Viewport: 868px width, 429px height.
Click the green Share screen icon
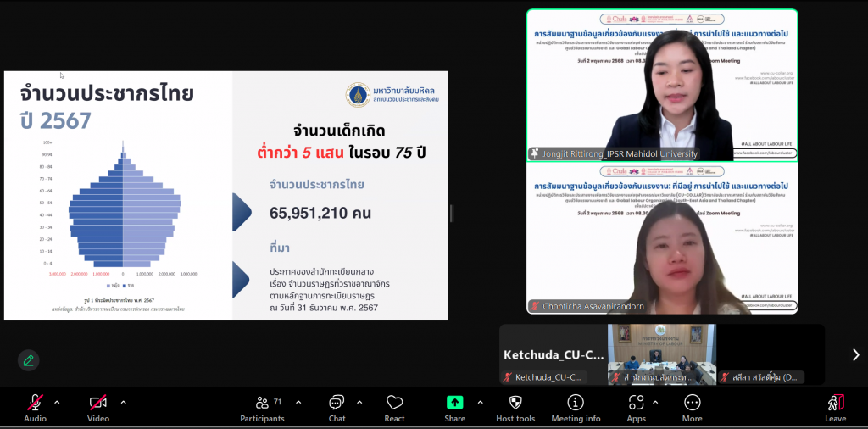pyautogui.click(x=455, y=404)
